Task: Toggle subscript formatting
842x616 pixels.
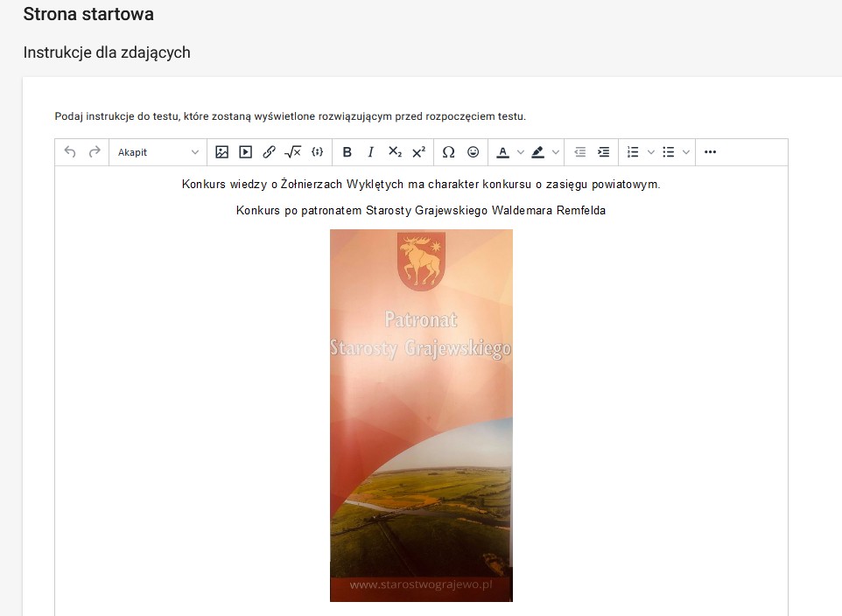Action: coord(395,152)
